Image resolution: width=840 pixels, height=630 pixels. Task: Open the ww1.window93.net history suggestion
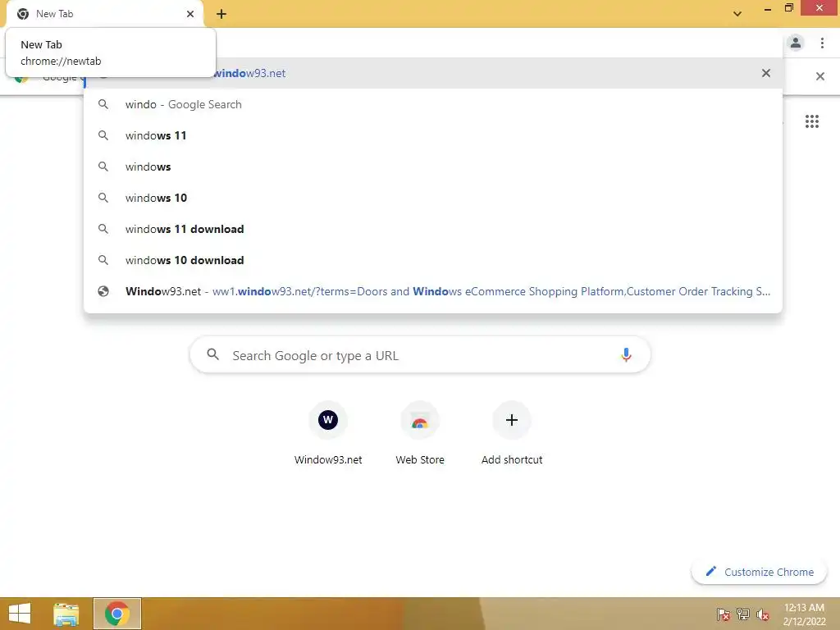(433, 291)
